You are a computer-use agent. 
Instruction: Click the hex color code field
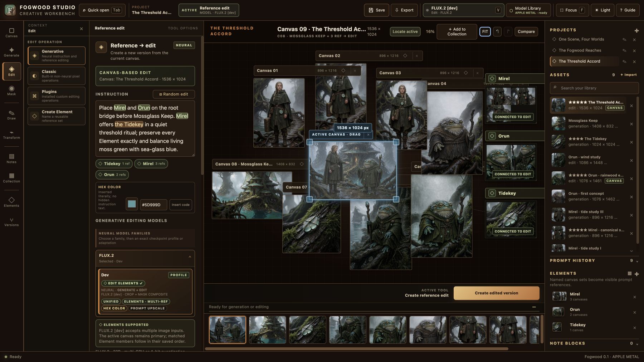point(153,205)
